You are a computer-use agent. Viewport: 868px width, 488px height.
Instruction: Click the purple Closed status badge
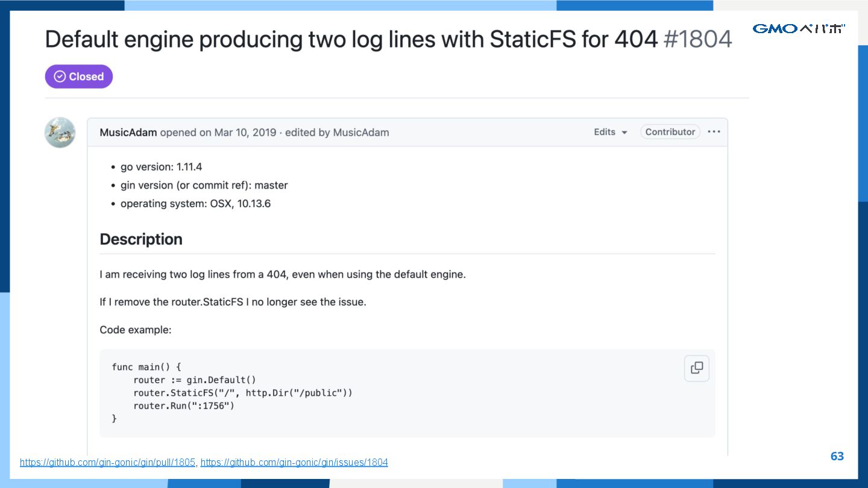click(79, 77)
